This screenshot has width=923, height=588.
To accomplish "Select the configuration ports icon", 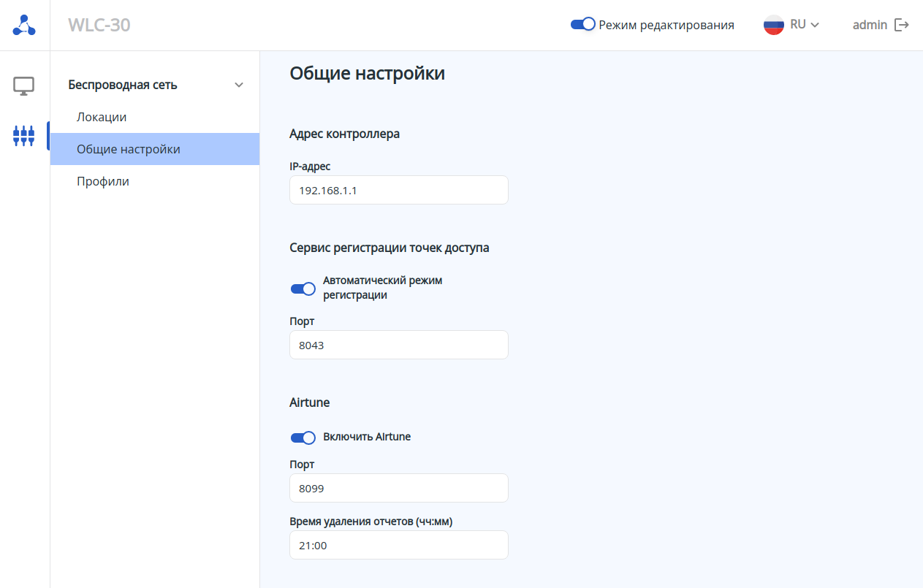I will (x=24, y=135).
